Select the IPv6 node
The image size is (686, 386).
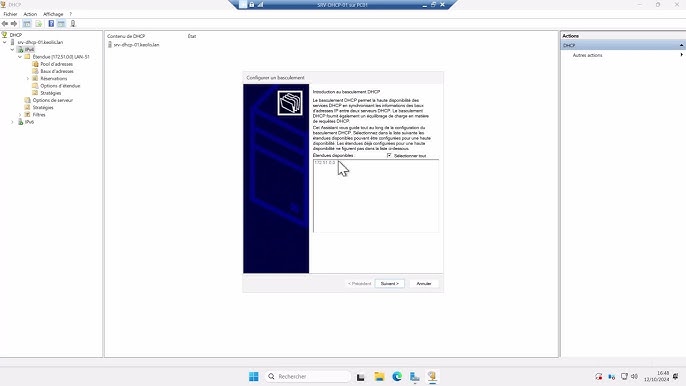coord(29,122)
